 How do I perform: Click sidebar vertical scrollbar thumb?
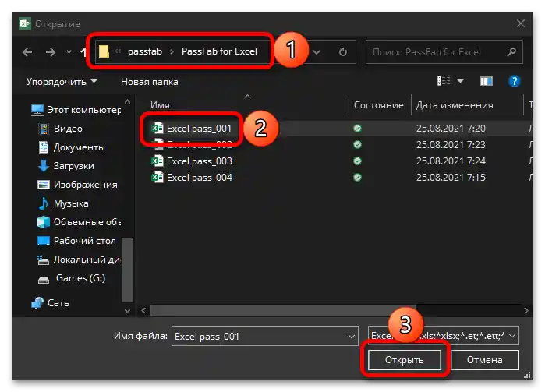tap(128, 270)
